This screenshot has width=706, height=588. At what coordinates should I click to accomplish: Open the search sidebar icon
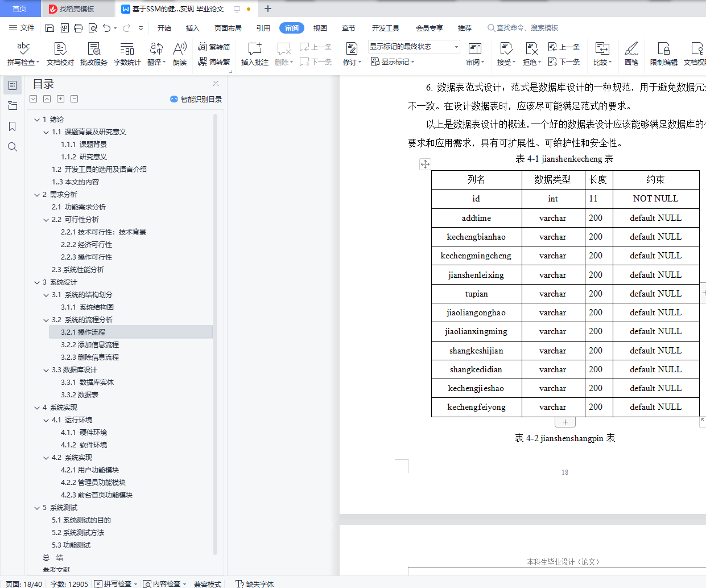pyautogui.click(x=13, y=147)
